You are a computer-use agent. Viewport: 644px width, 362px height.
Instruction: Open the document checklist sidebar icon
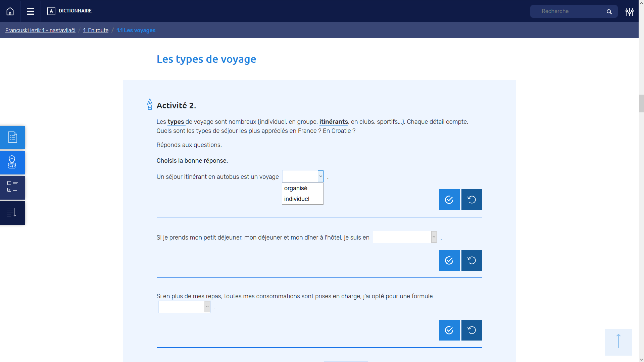point(12,137)
